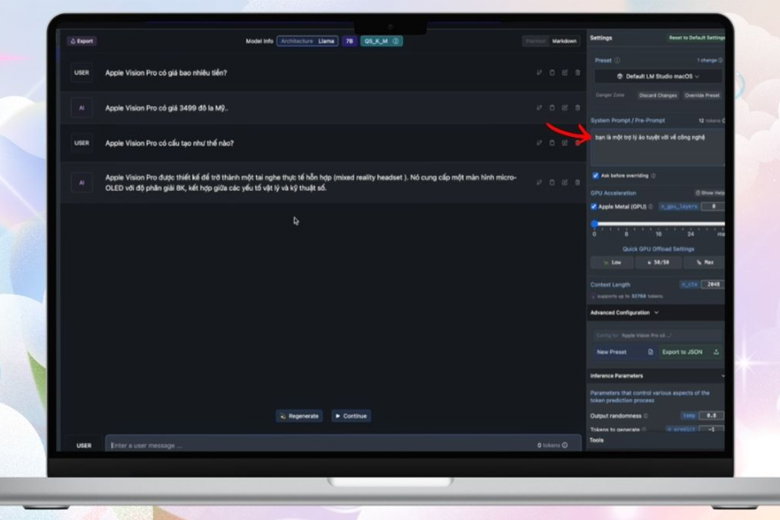Click the text "Apple Vision Pro có cấu tạo như thế nào?"
The height and width of the screenshot is (520, 780).
[x=169, y=143]
